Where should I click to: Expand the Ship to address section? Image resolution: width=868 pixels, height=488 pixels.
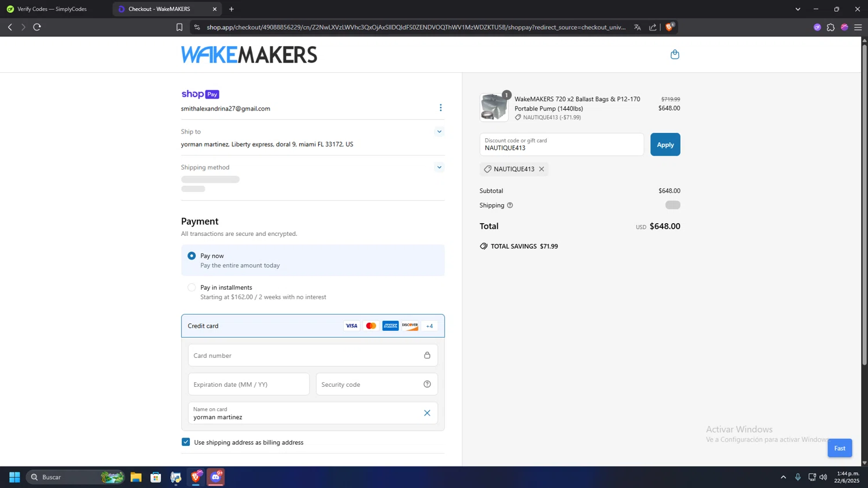point(439,132)
